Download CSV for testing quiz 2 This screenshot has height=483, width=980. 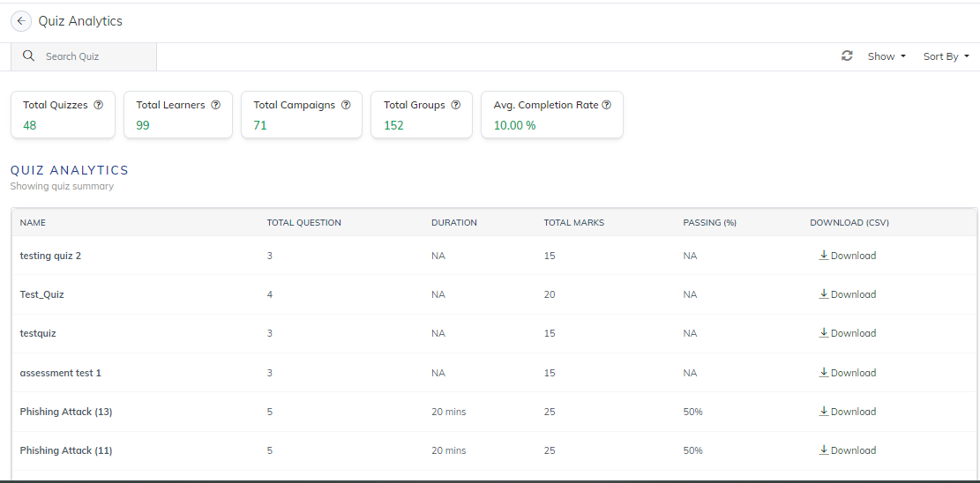[848, 256]
